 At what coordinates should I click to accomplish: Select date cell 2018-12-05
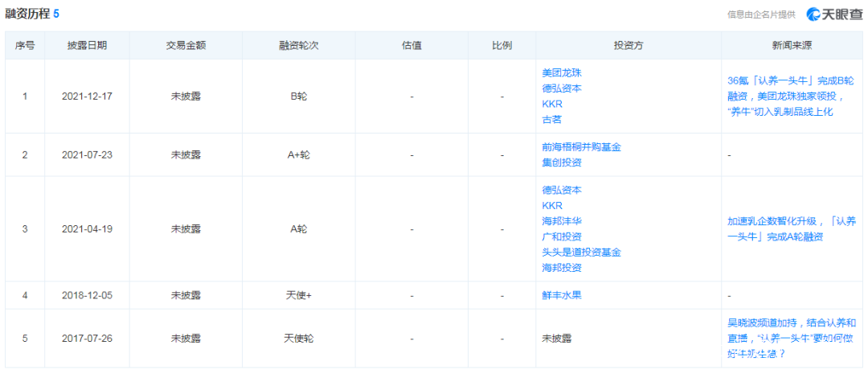pyautogui.click(x=87, y=295)
